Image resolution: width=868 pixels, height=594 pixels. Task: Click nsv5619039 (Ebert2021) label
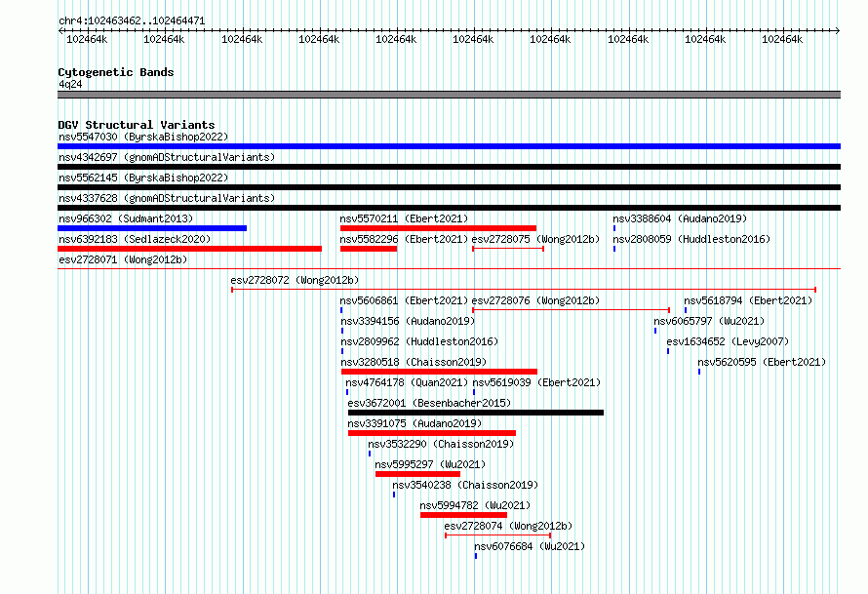pyautogui.click(x=536, y=382)
